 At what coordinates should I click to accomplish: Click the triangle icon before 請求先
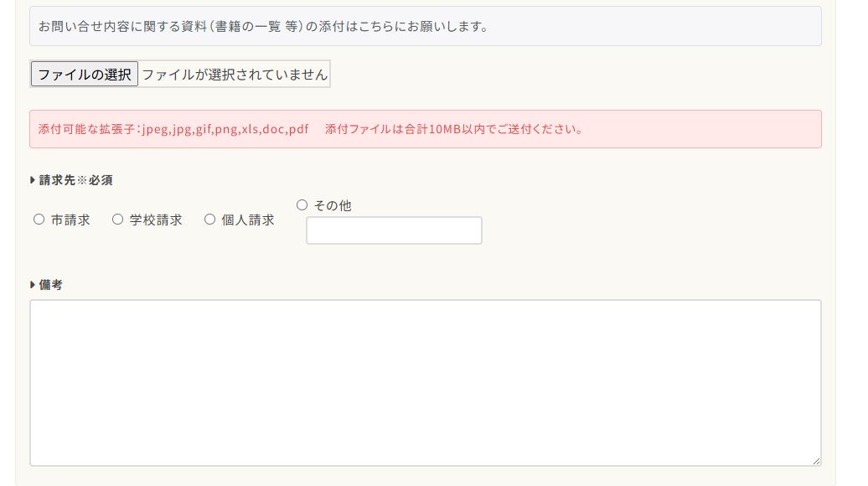click(33, 179)
